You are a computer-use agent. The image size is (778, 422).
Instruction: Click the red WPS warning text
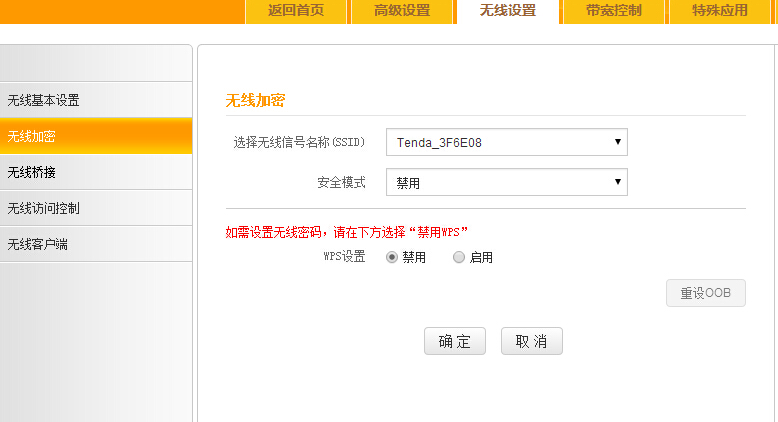pyautogui.click(x=347, y=232)
